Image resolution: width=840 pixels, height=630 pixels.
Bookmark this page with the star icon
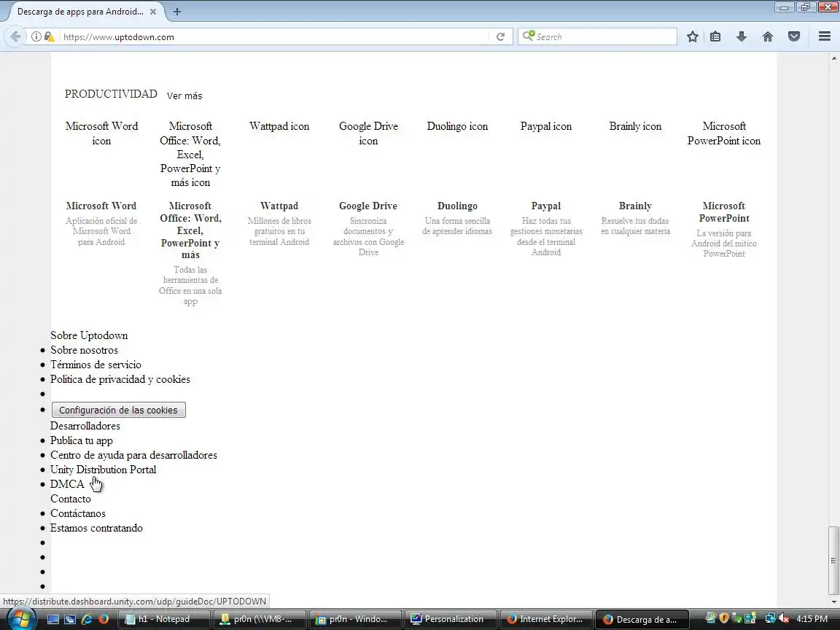[x=692, y=36]
